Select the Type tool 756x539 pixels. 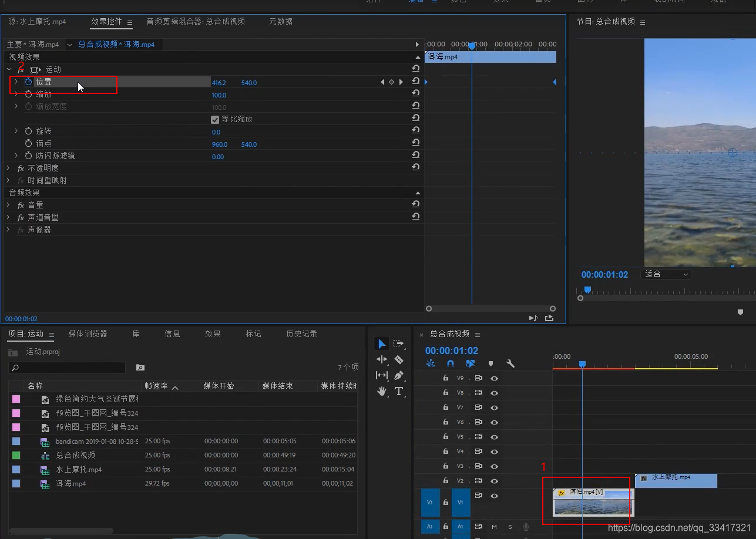(x=399, y=391)
